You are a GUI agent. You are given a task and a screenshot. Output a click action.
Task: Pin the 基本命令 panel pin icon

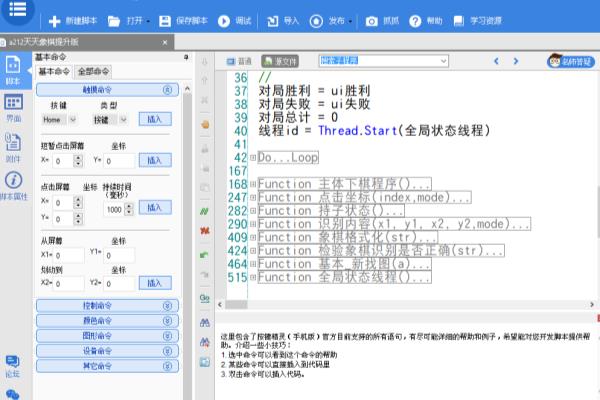(x=186, y=57)
